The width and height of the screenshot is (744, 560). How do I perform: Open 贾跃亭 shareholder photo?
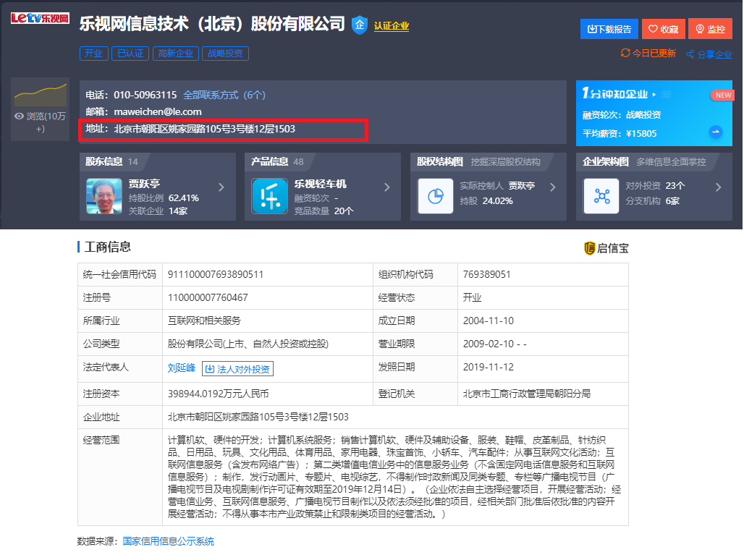pos(104,196)
